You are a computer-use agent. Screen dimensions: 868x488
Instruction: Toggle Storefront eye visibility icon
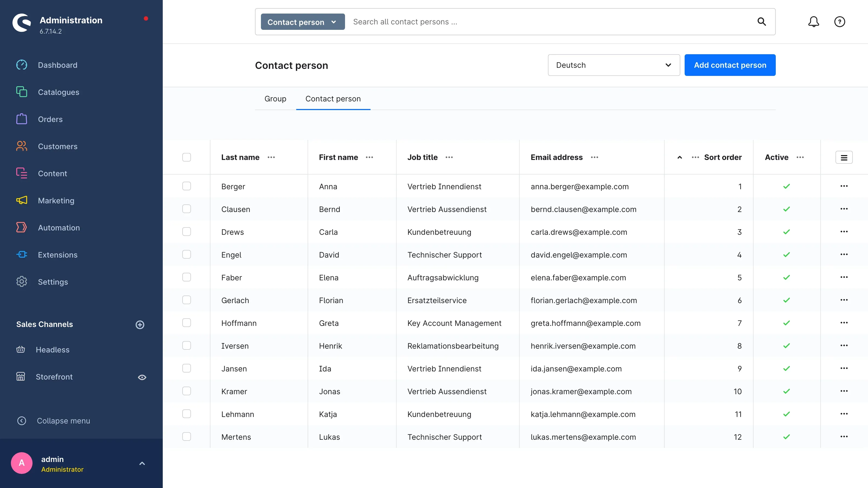pos(142,377)
